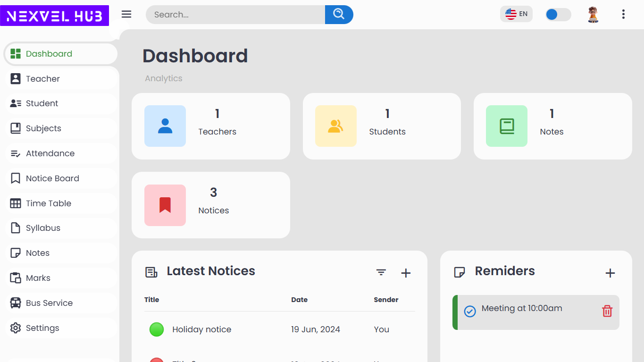Screen dimensions: 644x362
Task: Go to Attendance in the sidebar
Action: pyautogui.click(x=50, y=153)
